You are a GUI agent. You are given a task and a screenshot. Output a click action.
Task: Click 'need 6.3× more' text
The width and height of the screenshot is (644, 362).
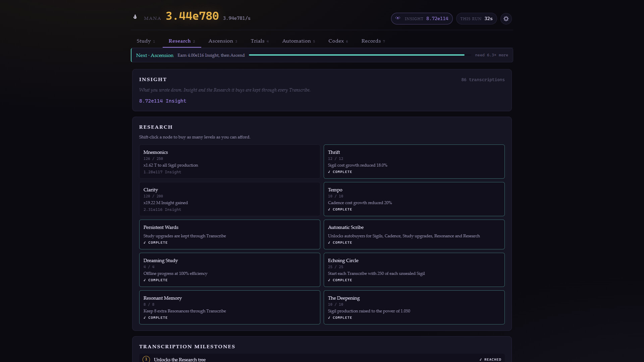[491, 55]
